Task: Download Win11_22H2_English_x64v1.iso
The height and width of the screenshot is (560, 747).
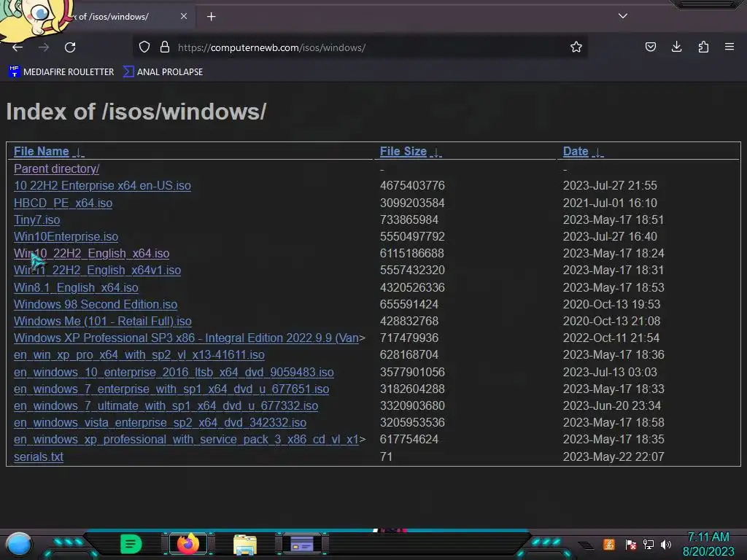Action: 97,270
